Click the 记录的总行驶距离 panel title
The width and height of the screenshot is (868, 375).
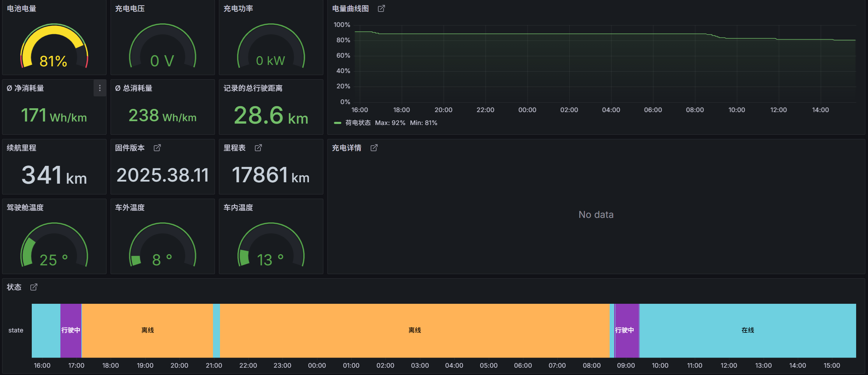(x=253, y=88)
